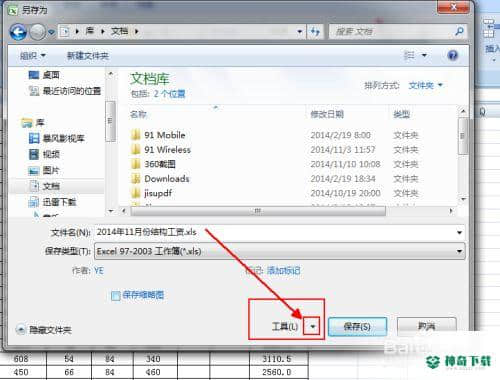Click 新建文件夹 button
This screenshot has width=500, height=380.
[88, 55]
